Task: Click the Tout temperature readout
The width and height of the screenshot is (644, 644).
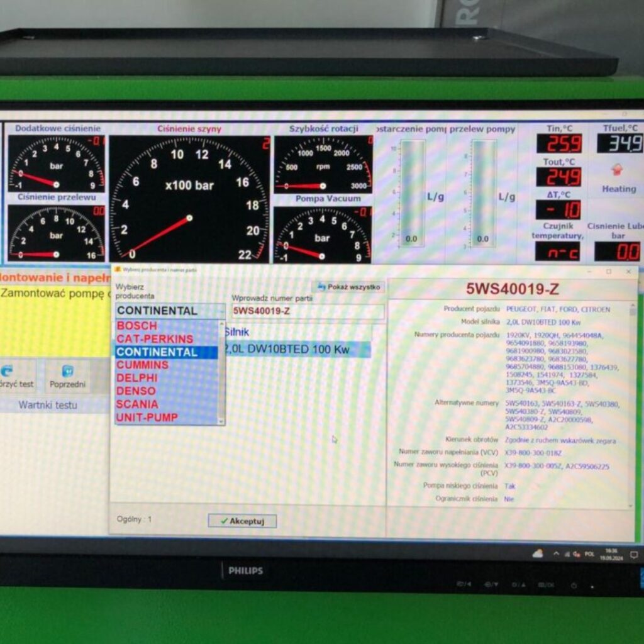Action: pyautogui.click(x=558, y=177)
